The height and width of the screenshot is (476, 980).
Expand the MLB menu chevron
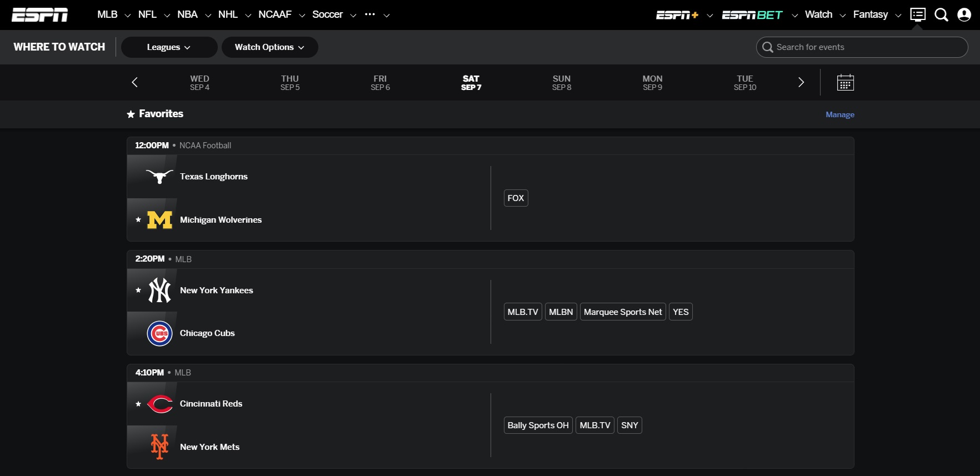tap(128, 16)
